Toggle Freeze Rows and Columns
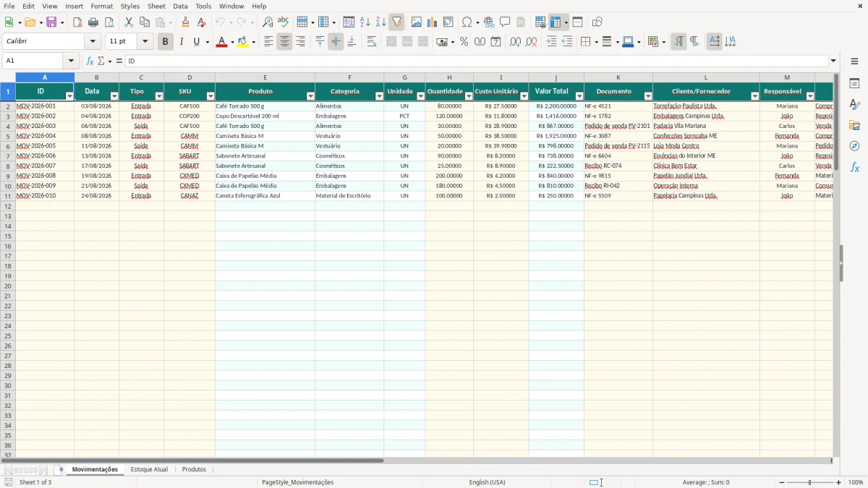868x488 pixels. [556, 22]
